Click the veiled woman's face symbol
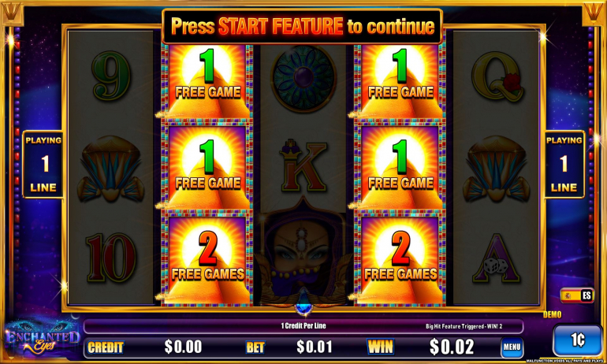Viewport: 607px width, 364px height. pyautogui.click(x=303, y=255)
